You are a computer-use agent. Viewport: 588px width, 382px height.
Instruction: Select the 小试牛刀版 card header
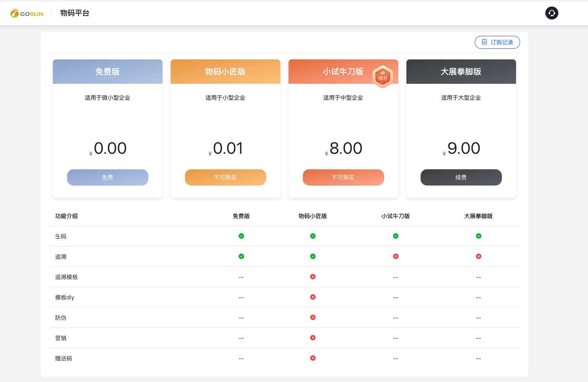coord(343,72)
